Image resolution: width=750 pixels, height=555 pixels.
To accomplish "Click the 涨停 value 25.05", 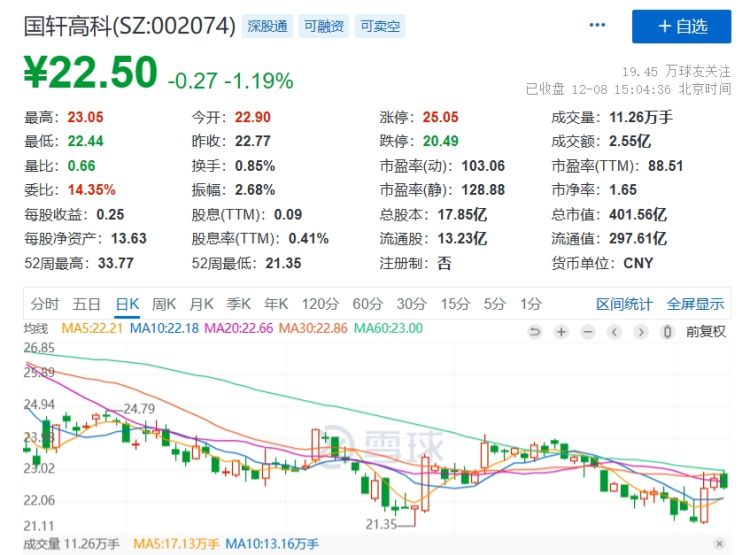I will pos(441,117).
